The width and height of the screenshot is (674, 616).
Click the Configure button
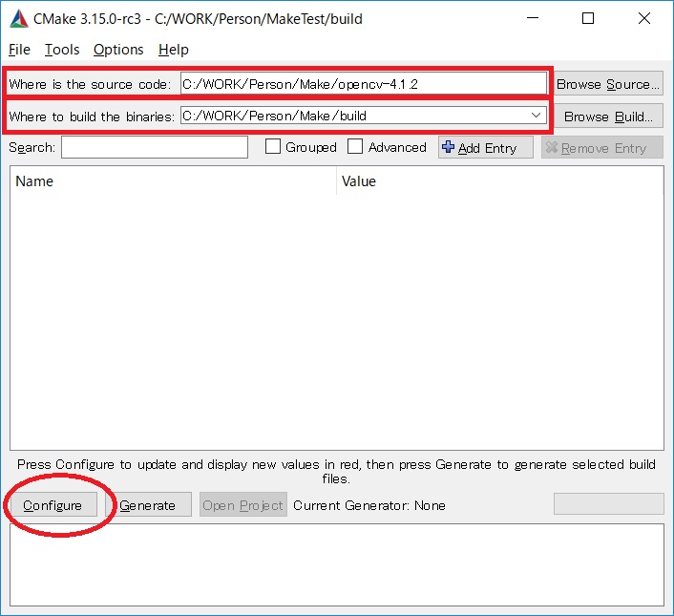[53, 505]
